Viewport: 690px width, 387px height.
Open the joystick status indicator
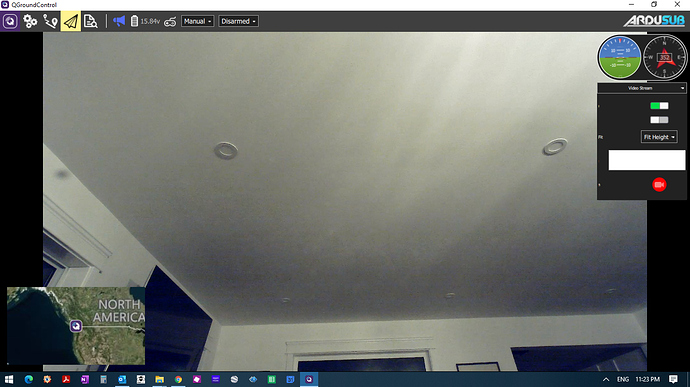click(170, 22)
